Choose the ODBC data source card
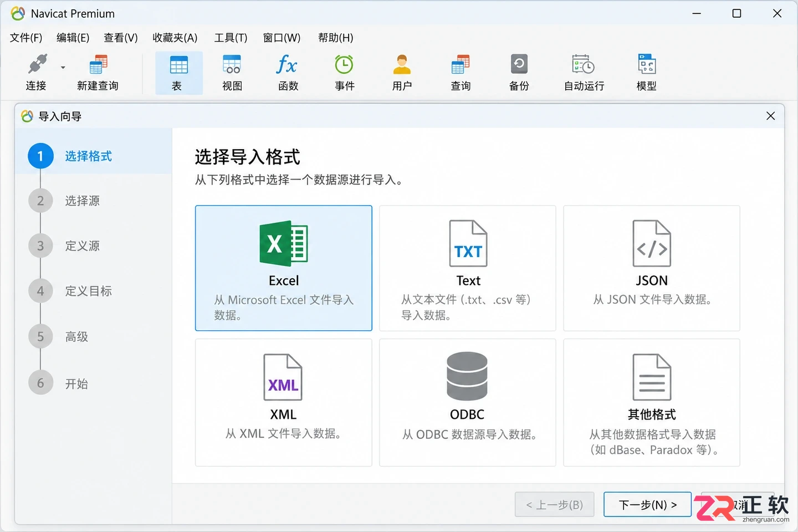 coord(468,403)
